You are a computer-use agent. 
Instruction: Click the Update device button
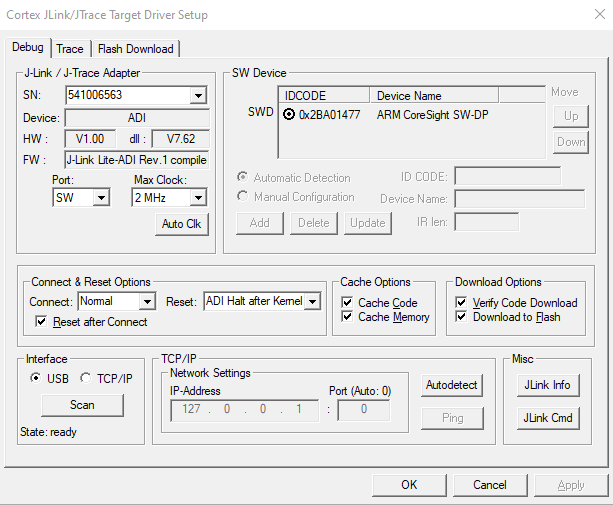click(367, 223)
